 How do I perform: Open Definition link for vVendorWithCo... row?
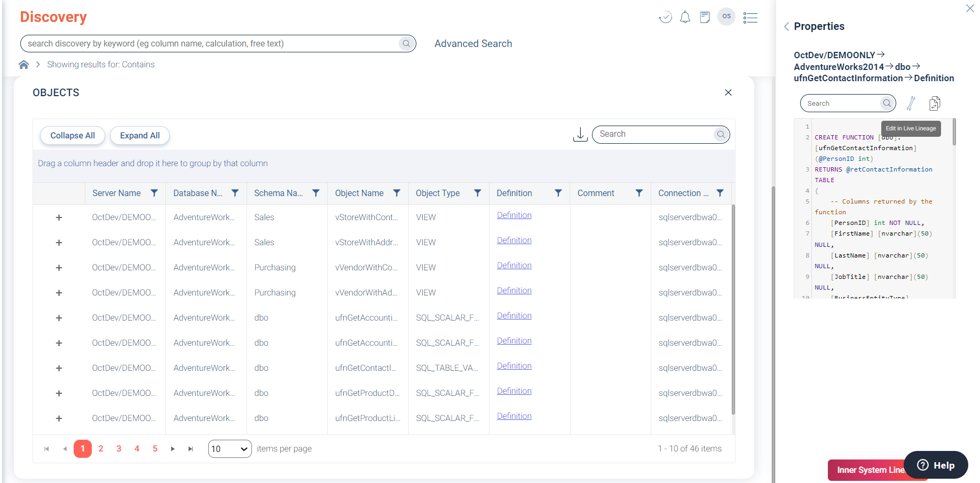(514, 266)
